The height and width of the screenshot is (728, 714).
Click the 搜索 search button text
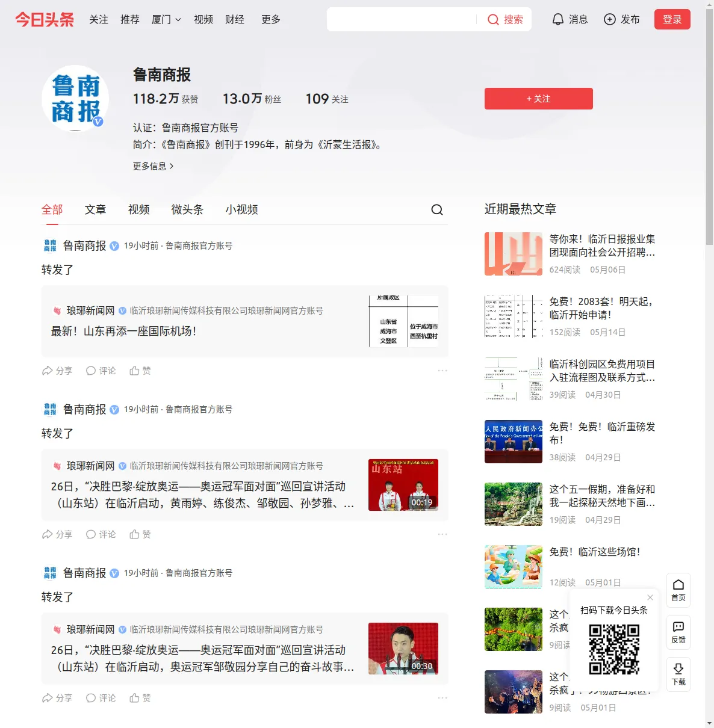514,20
